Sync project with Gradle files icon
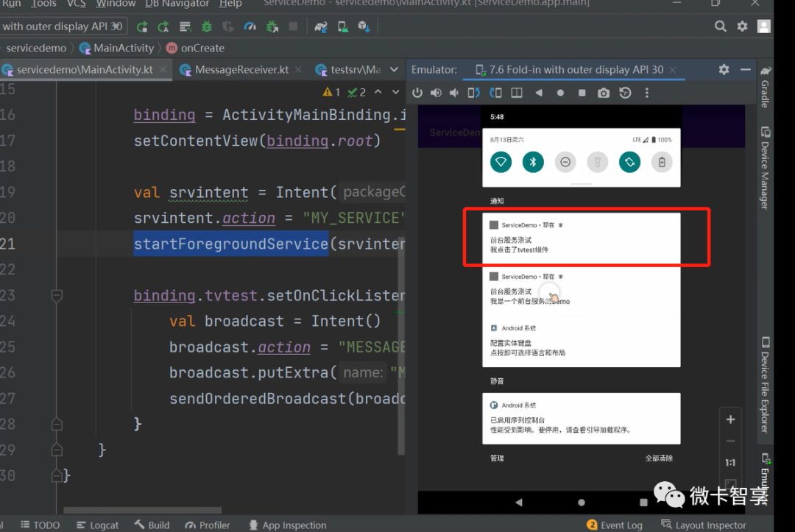The height and width of the screenshot is (532, 795). click(320, 26)
